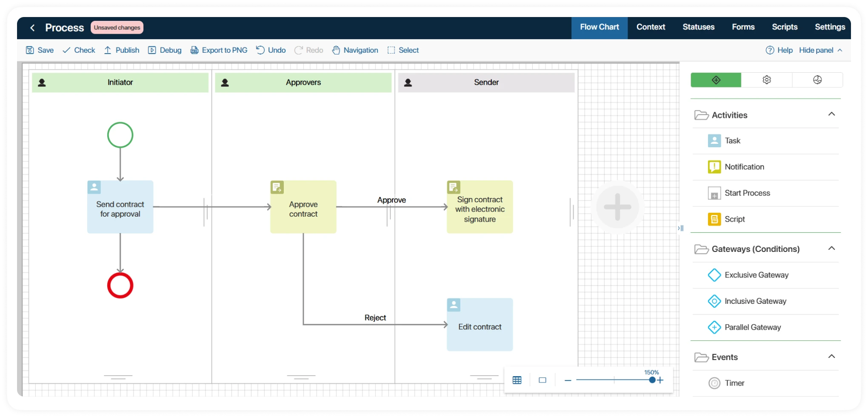
Task: Click the Save icon in toolbar
Action: pyautogui.click(x=30, y=50)
